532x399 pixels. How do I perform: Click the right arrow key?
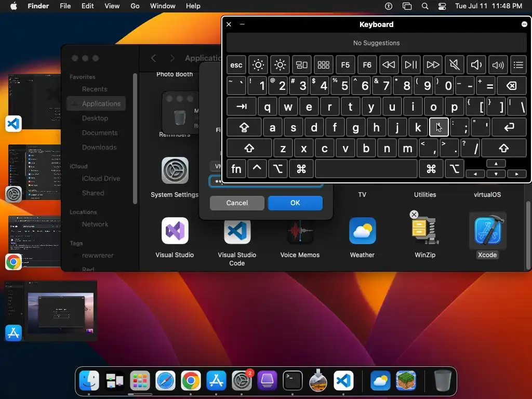(x=517, y=174)
